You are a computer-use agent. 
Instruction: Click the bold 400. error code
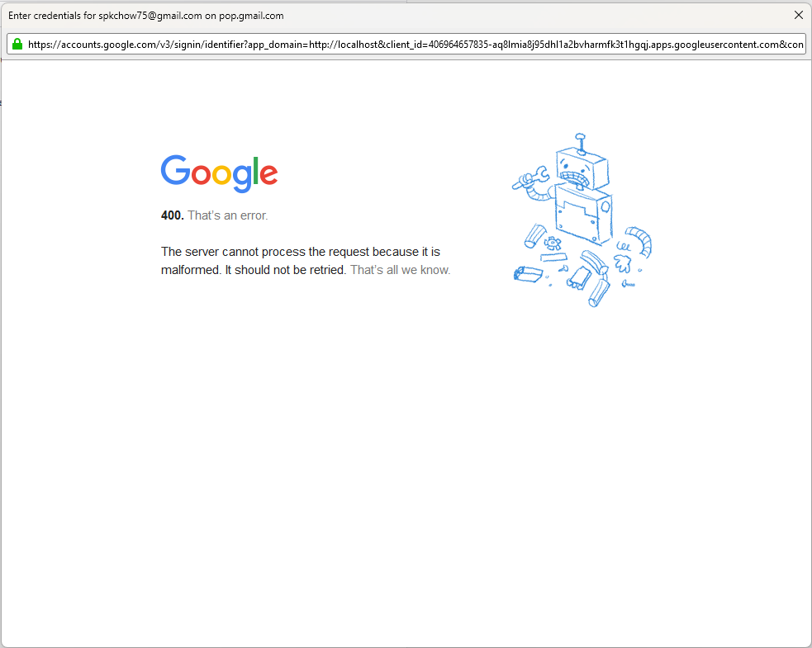173,215
